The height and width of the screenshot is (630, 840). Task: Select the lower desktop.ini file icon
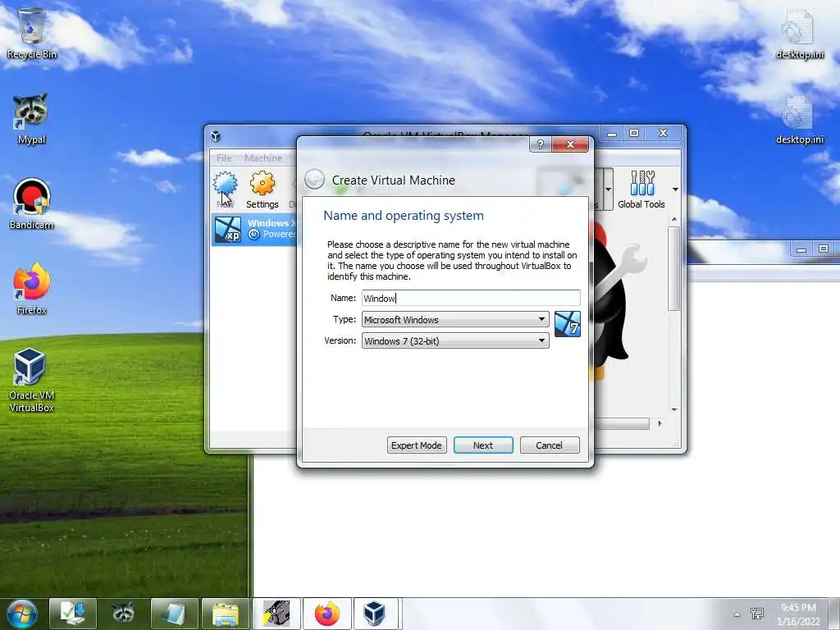[799, 119]
